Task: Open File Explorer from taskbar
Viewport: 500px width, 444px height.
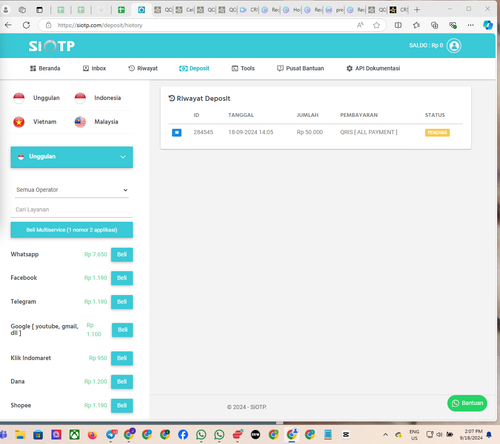Action: [x=20, y=435]
